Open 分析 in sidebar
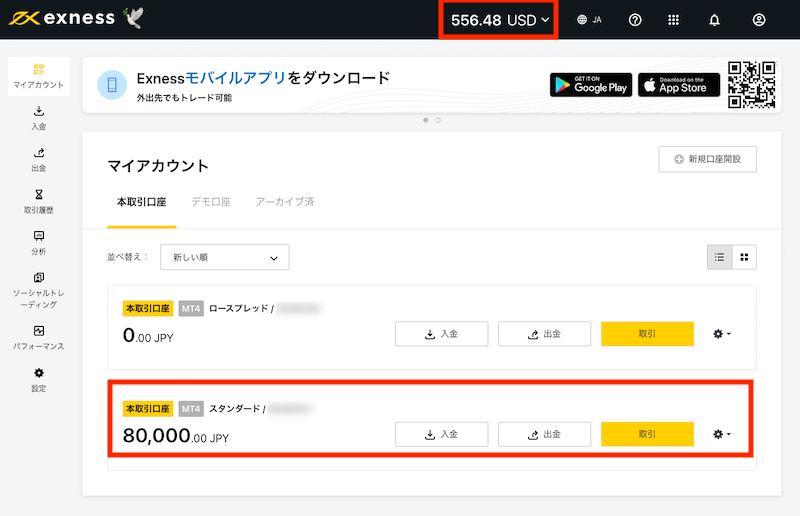Image resolution: width=800 pixels, height=516 pixels. coord(39,243)
